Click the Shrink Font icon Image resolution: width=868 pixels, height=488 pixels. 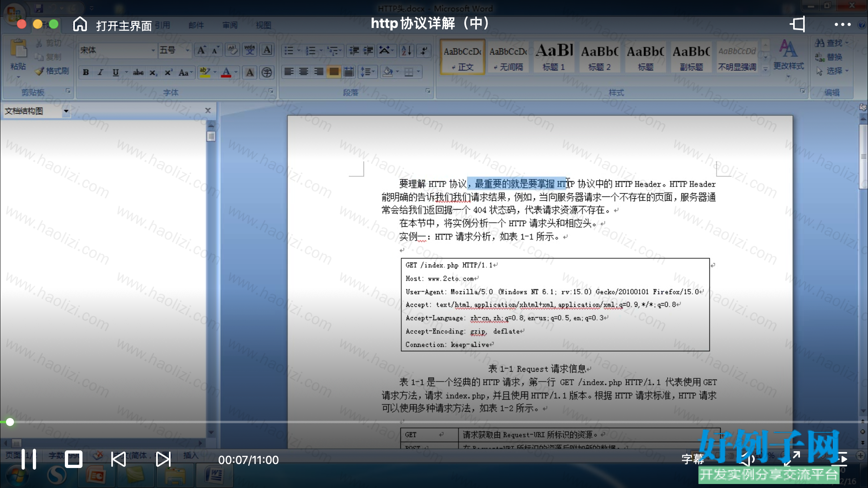[215, 50]
